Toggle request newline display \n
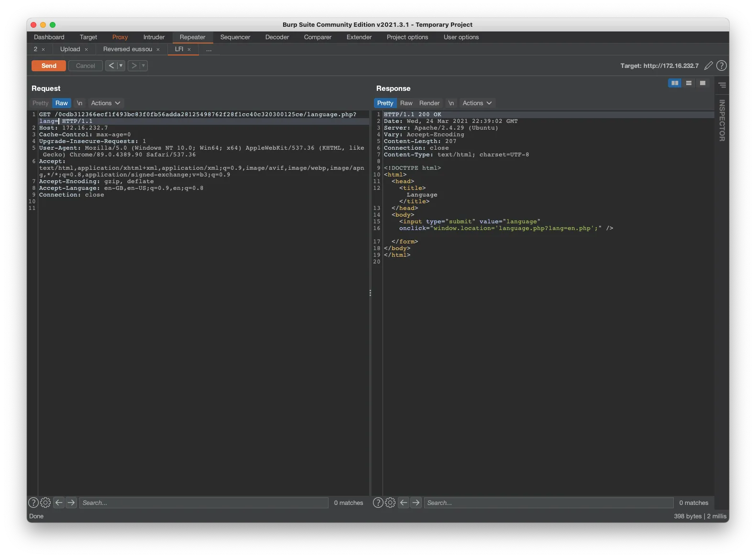This screenshot has width=756, height=558. (x=79, y=103)
